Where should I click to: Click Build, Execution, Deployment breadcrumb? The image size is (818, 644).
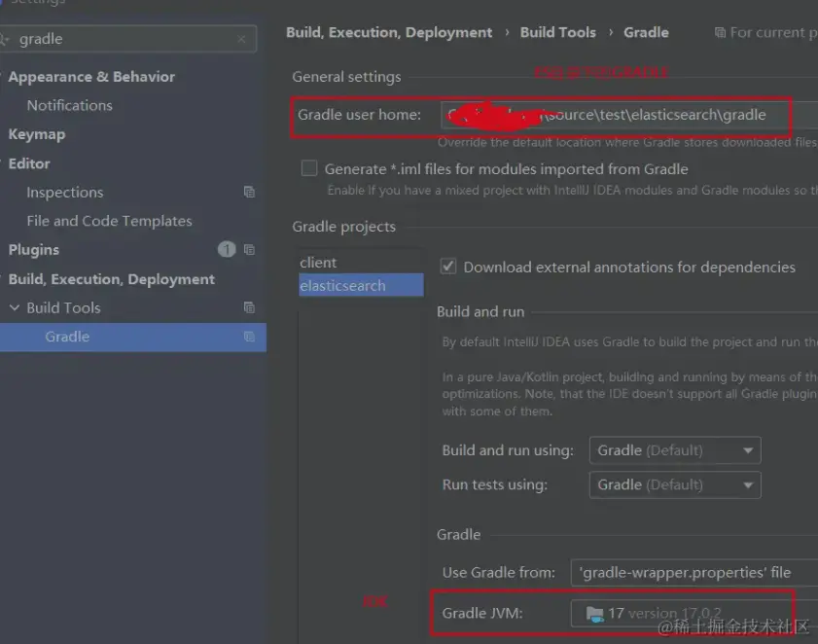tap(389, 33)
